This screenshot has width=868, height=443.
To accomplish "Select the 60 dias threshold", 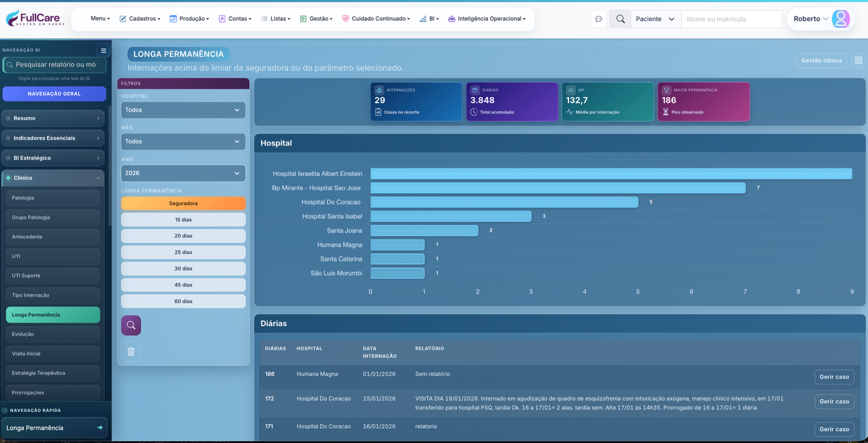I will tap(183, 301).
